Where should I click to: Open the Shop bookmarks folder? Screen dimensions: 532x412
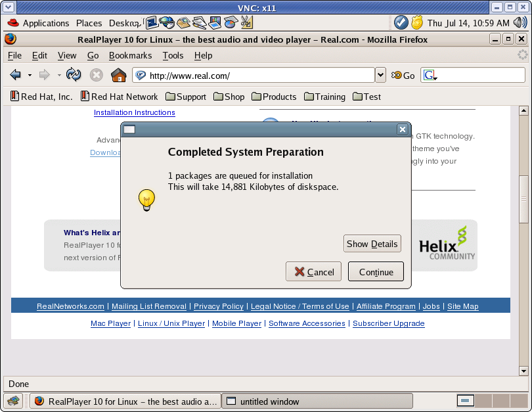click(x=229, y=97)
